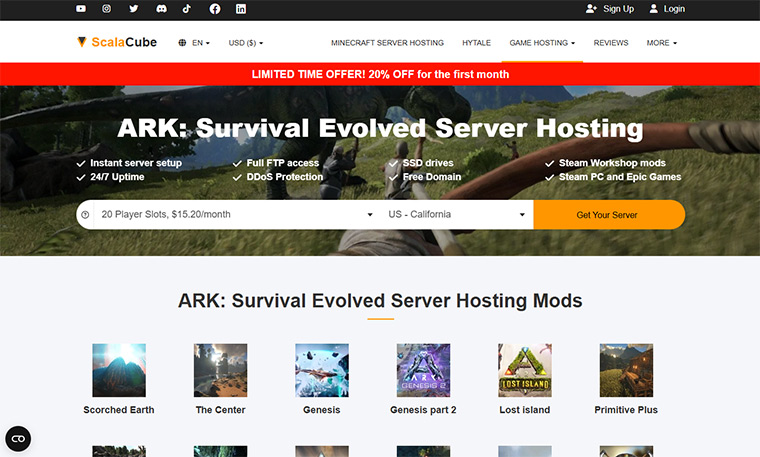Screen dimensions: 760x457
Task: Open the Discord social icon
Action: (x=161, y=9)
